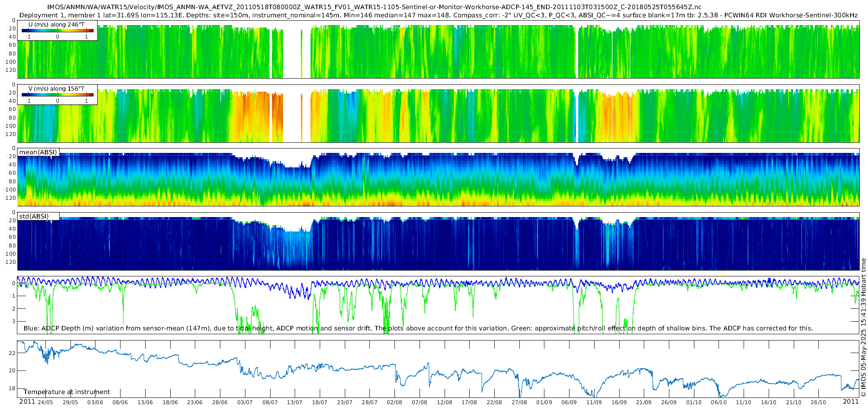Screen dimensions: 868x410
Task: Click the '11/10' date tick label
Action: click(744, 402)
